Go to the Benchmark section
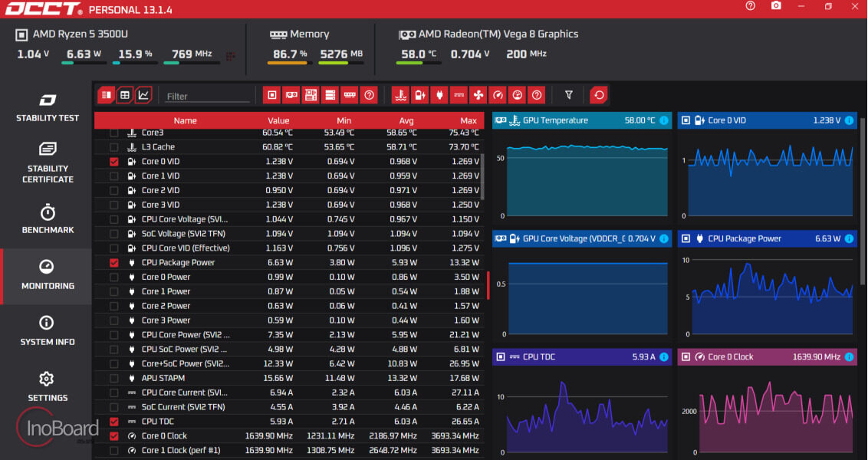The image size is (868, 460). [x=47, y=219]
